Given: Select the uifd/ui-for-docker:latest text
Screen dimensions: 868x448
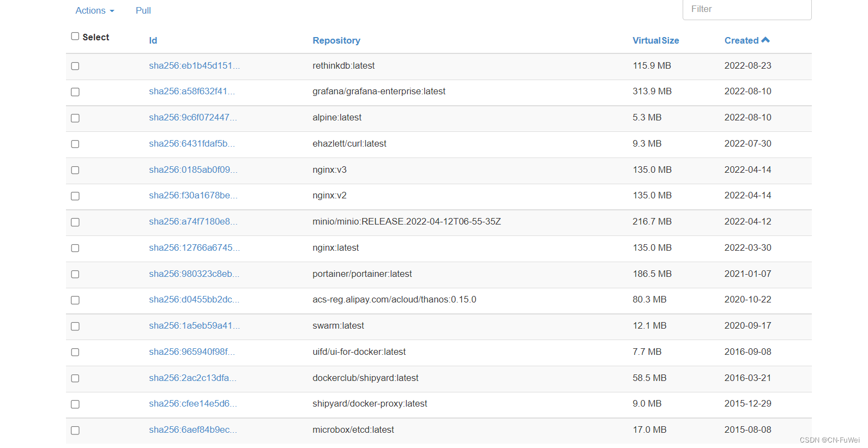Looking at the screenshot, I should [x=359, y=352].
